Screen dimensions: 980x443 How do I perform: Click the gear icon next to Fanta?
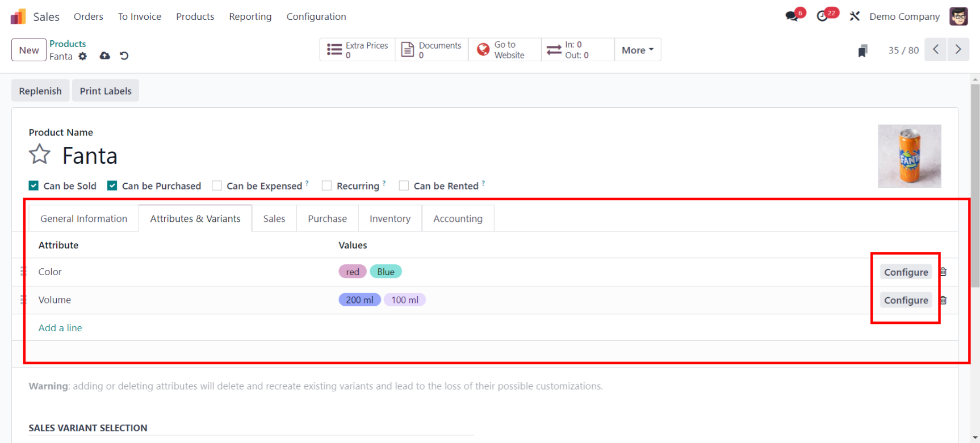pos(83,56)
